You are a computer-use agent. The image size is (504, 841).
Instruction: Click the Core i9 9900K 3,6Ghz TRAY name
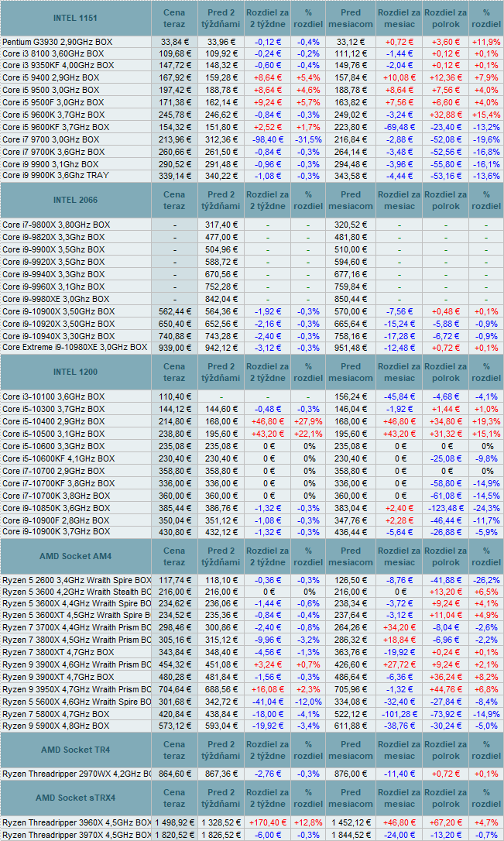55,175
